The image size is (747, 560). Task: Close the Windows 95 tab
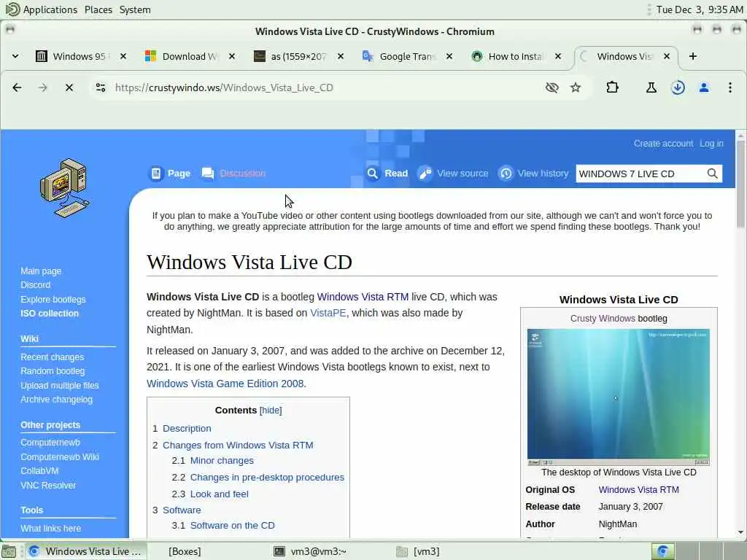pos(123,56)
